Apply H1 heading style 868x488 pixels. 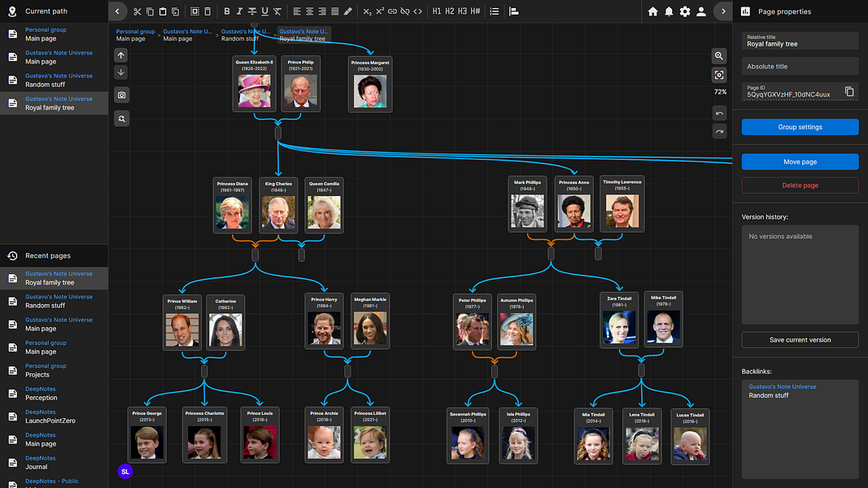click(x=437, y=11)
